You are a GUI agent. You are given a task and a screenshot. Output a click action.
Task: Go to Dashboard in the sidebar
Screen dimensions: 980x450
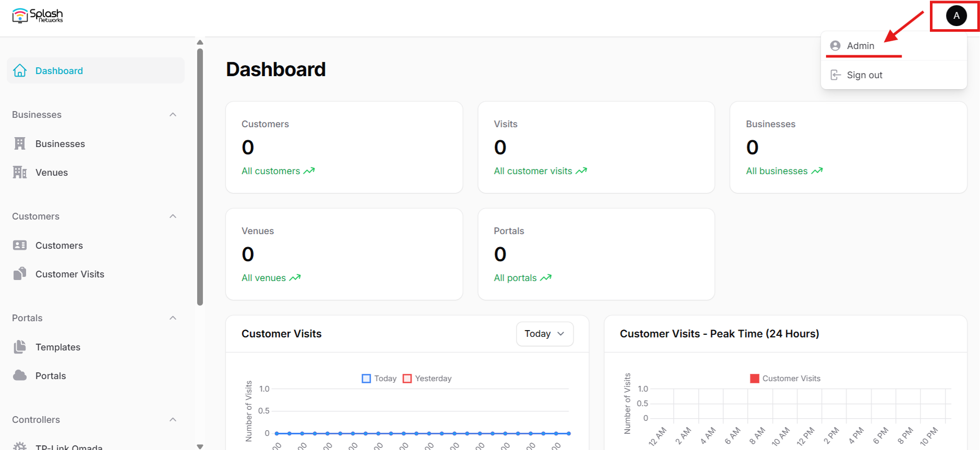click(x=59, y=71)
